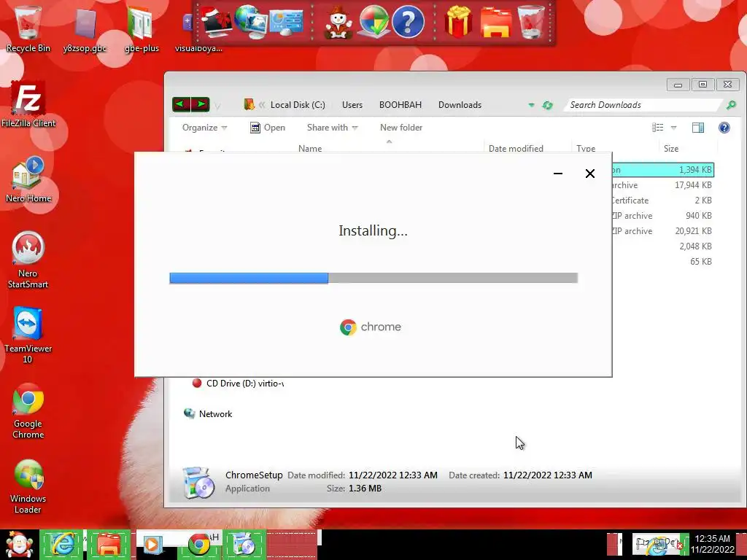Sort by the Size column header

pos(671,148)
